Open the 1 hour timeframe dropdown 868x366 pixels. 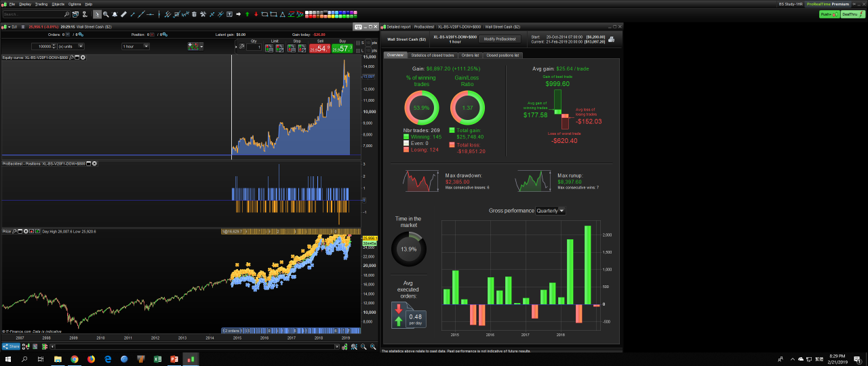click(x=136, y=46)
